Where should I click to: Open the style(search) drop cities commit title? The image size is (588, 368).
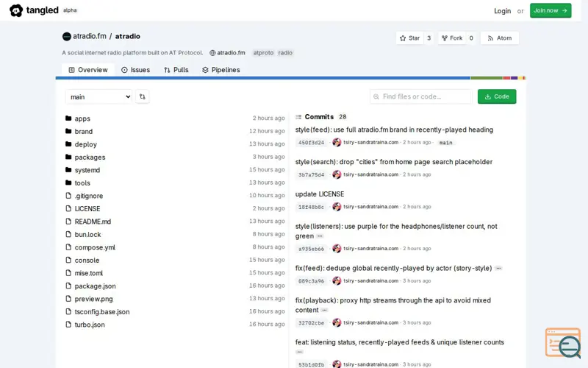point(394,162)
